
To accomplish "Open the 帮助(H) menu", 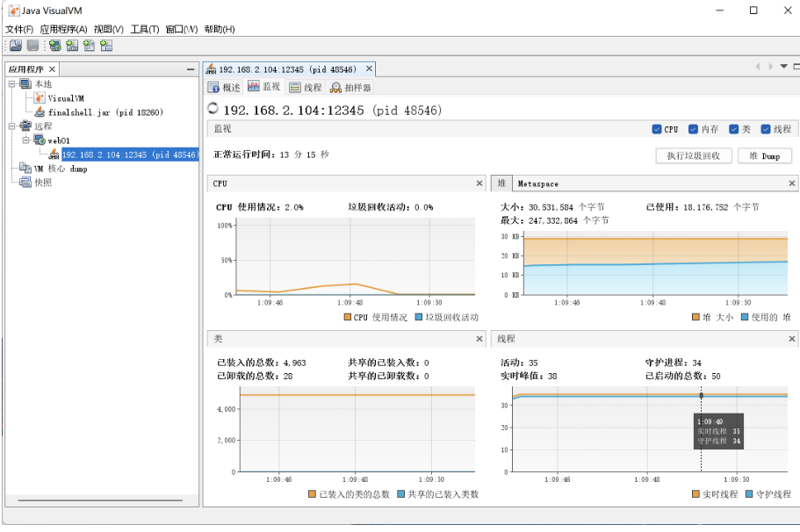I will pos(220,29).
